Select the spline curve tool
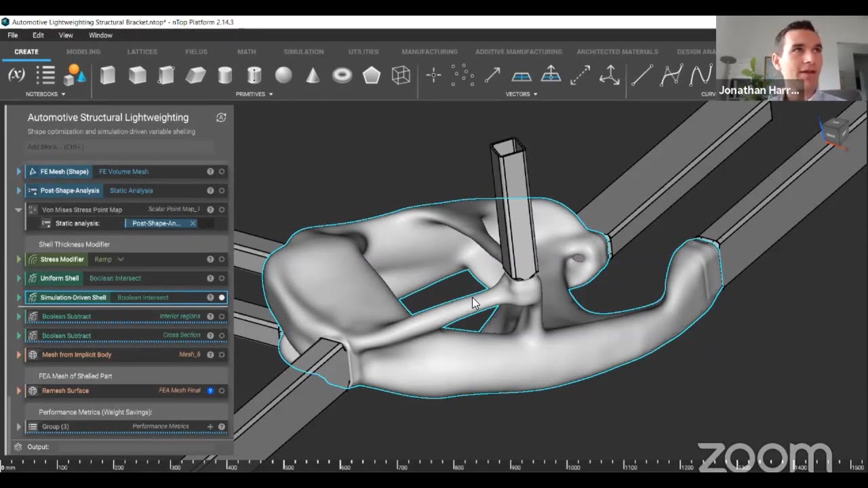This screenshot has height=488, width=868. [701, 75]
